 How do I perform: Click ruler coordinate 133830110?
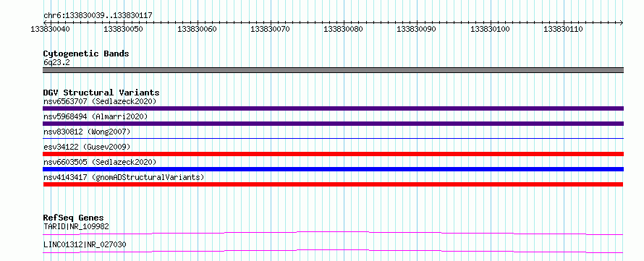point(563,29)
